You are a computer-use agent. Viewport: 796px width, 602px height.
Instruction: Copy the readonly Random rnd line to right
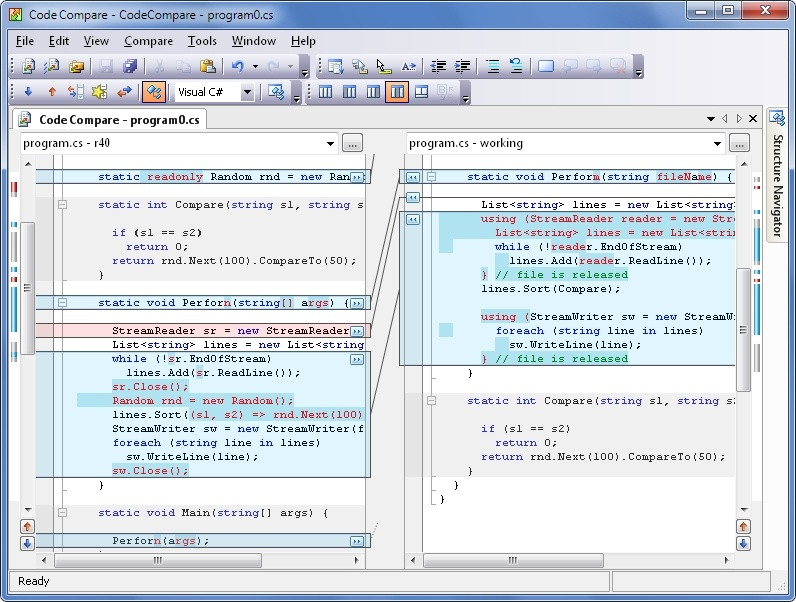pyautogui.click(x=357, y=177)
